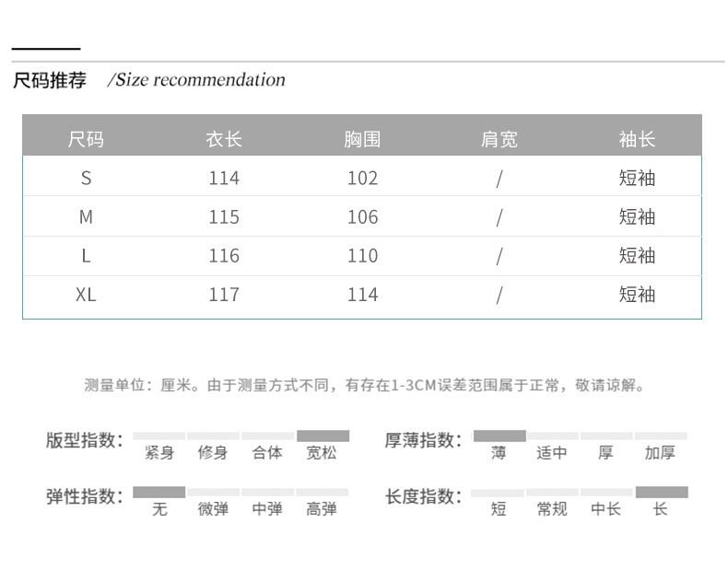This screenshot has height=570, width=728.
Task: Click the 尺码推荐 section title
Action: click(50, 80)
